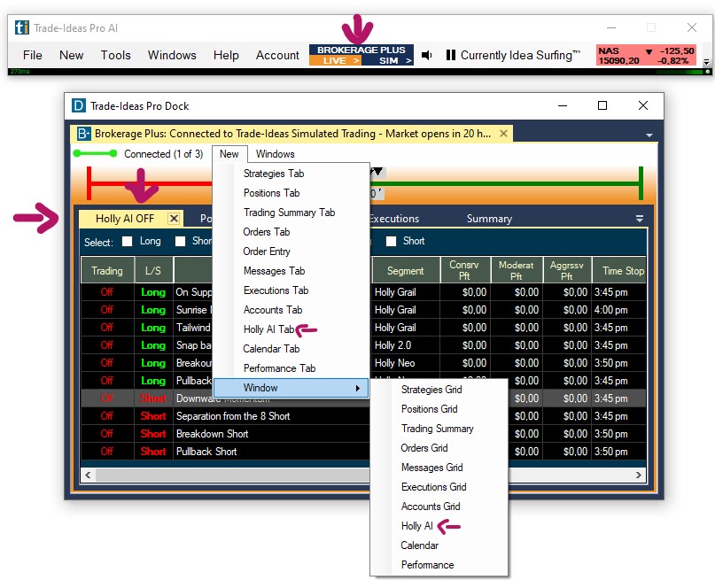Open the dock tab list dropdown arrow
Image resolution: width=715 pixels, height=588 pixels.
click(649, 135)
